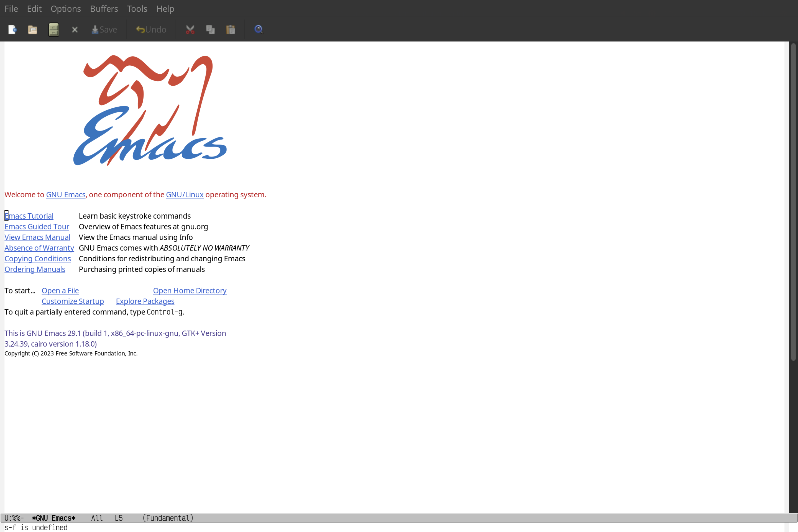Save current buffer using Save icon
The height and width of the screenshot is (532, 798).
coord(103,29)
